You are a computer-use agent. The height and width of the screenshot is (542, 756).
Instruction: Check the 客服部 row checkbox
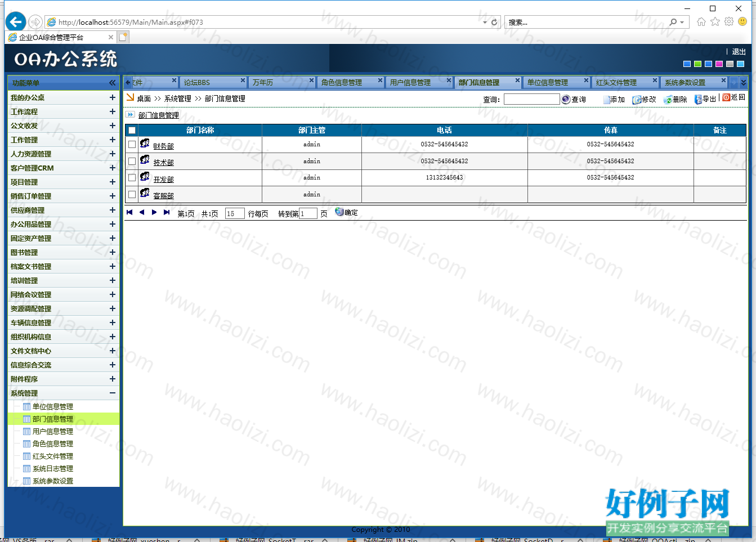pos(132,194)
